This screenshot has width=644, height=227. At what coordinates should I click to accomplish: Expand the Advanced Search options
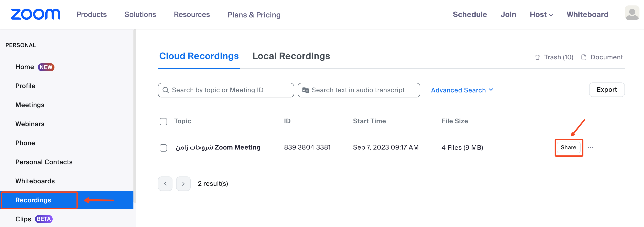tap(462, 90)
